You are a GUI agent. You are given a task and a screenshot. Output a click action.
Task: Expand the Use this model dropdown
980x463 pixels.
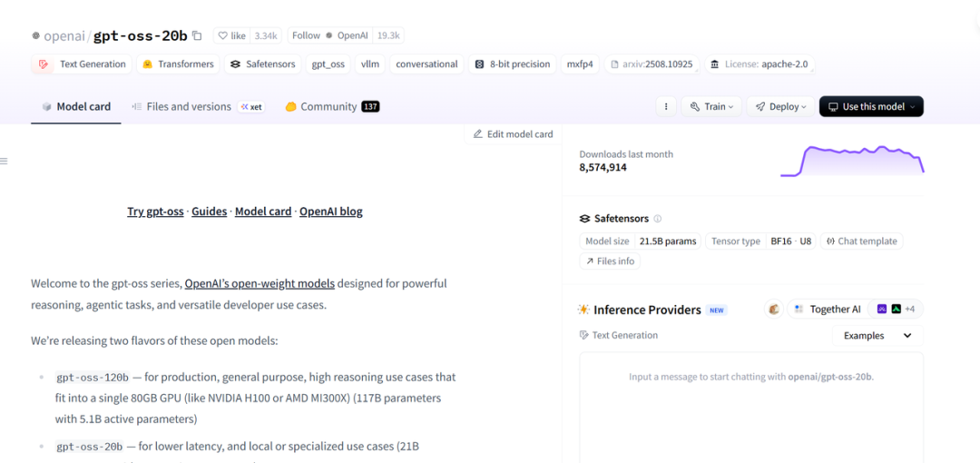tap(871, 106)
